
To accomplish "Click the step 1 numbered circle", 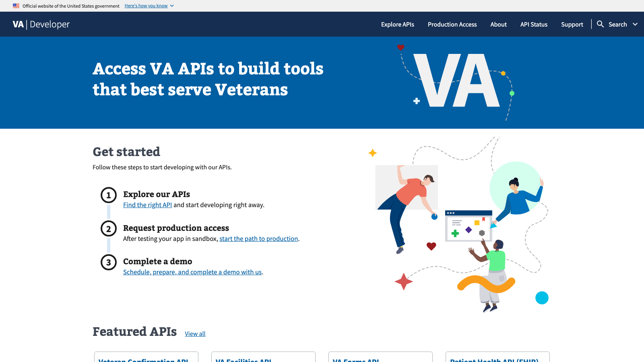I will point(108,195).
